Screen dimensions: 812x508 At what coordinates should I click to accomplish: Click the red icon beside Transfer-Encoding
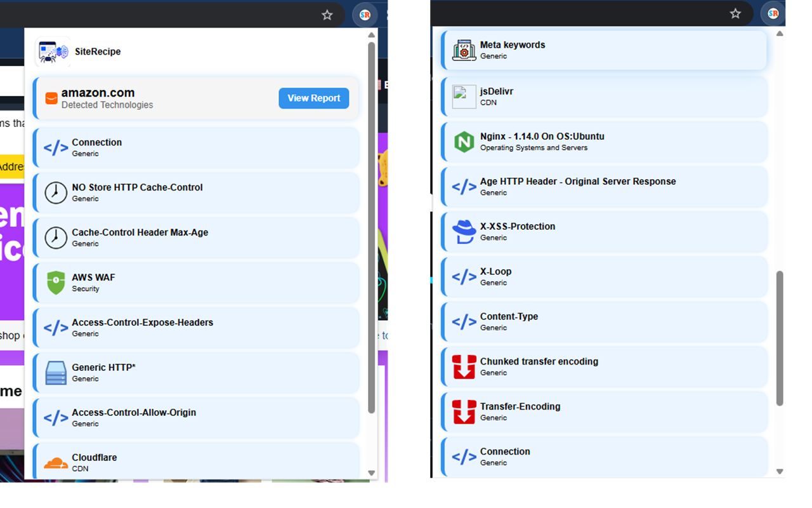click(464, 412)
